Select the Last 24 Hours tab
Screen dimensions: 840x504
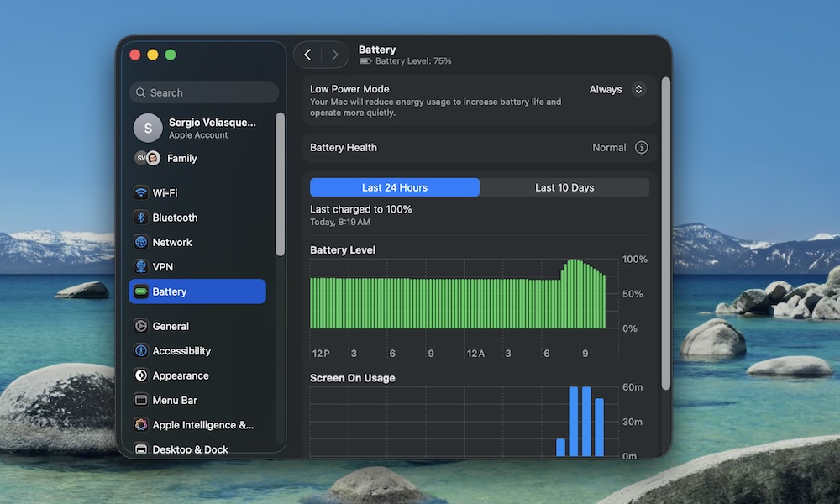pyautogui.click(x=394, y=186)
